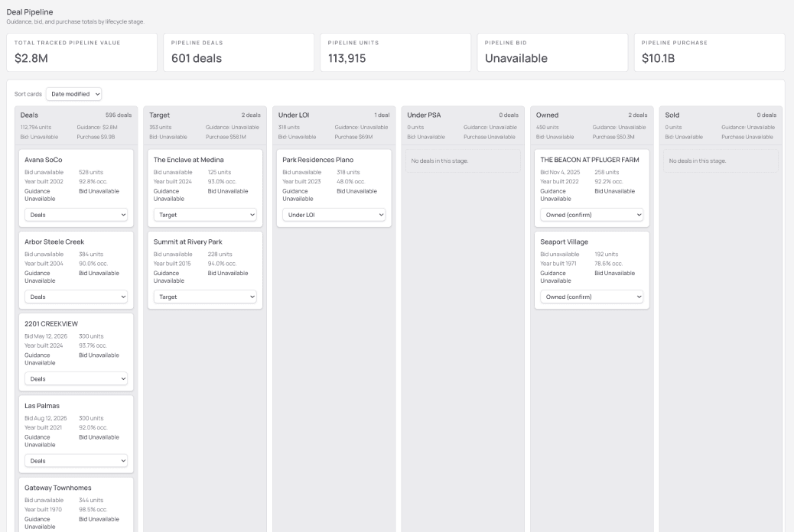Open stage dropdown on Avana SoCo card
794x532 pixels.
[x=76, y=215]
